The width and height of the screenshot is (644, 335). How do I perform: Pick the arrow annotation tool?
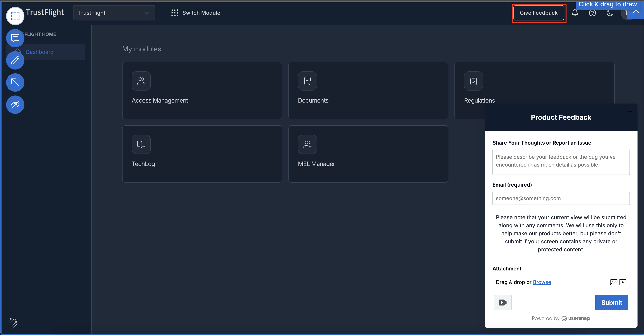(x=15, y=82)
